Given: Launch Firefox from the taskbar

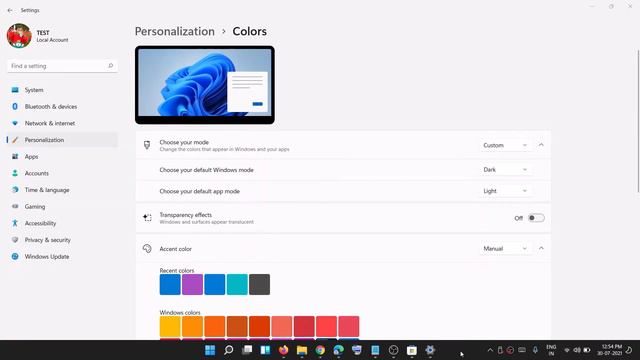Looking at the screenshot, I should point(284,350).
